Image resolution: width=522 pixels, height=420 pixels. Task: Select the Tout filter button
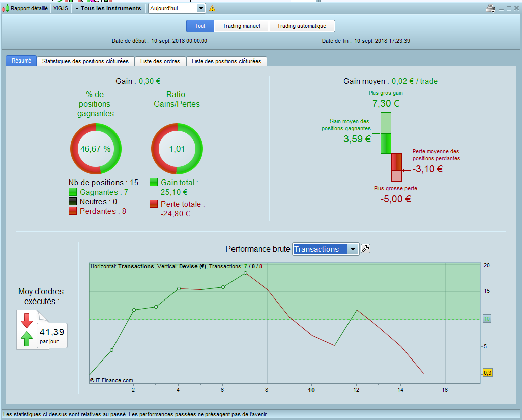pos(200,26)
